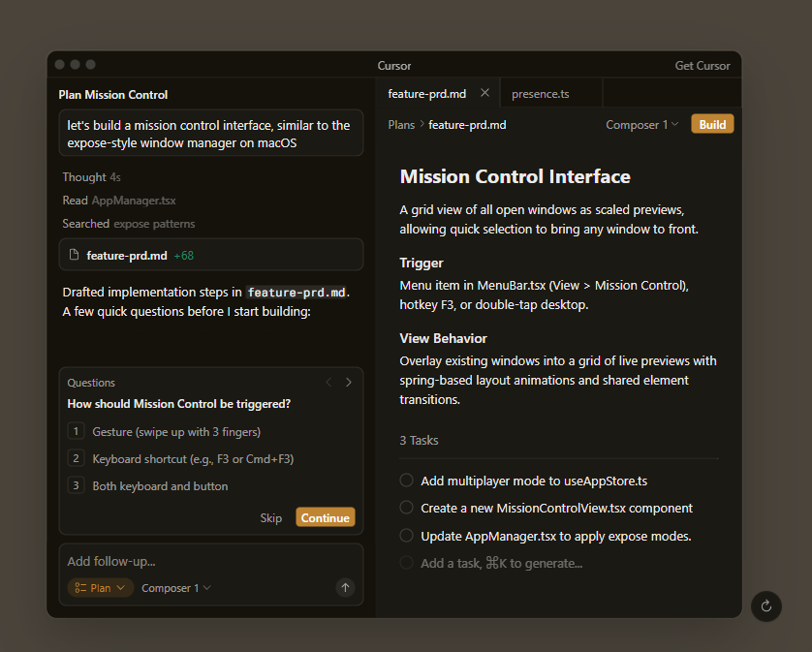Click the circular refresh icon at bottom right
Screen dimensions: 812x652
click(x=765, y=605)
